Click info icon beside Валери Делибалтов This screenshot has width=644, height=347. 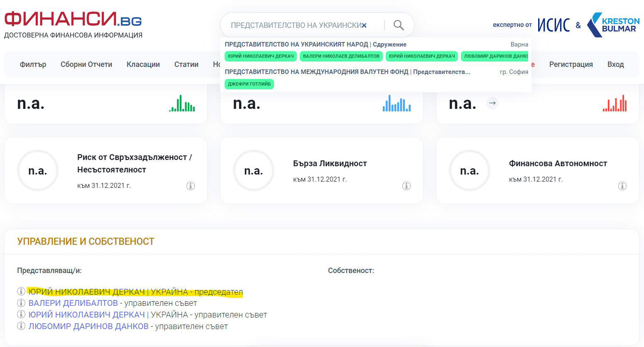(21, 303)
